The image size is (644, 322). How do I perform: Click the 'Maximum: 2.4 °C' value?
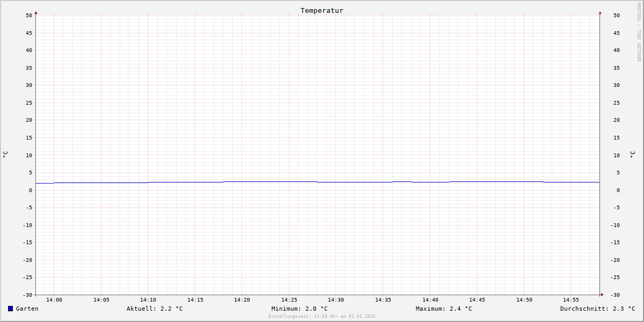444,309
